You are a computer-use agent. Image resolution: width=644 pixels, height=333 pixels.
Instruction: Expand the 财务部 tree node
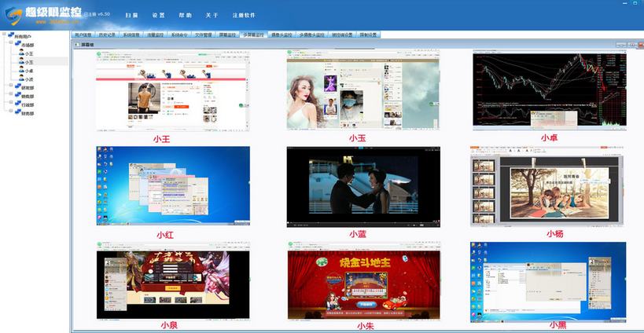(11, 112)
